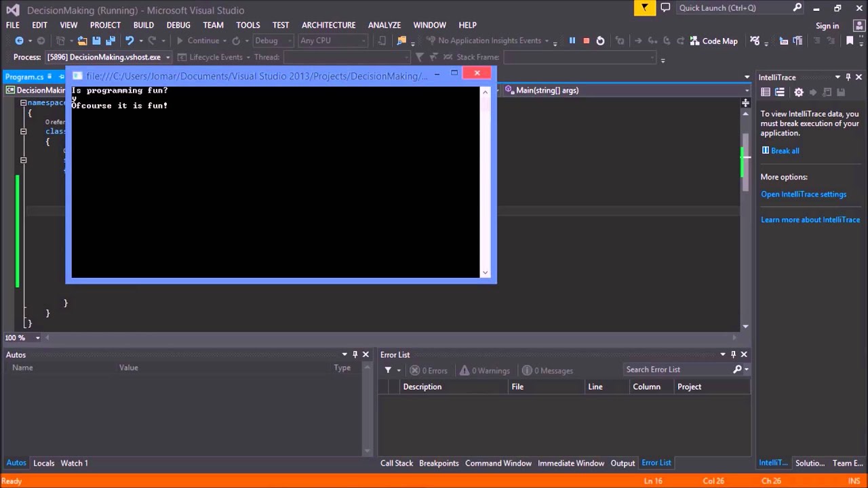Switch to the Output tab
The height and width of the screenshot is (488, 868).
(623, 463)
